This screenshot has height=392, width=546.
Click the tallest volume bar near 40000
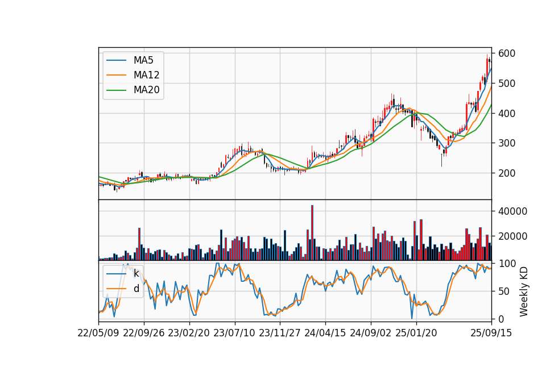pyautogui.click(x=312, y=233)
